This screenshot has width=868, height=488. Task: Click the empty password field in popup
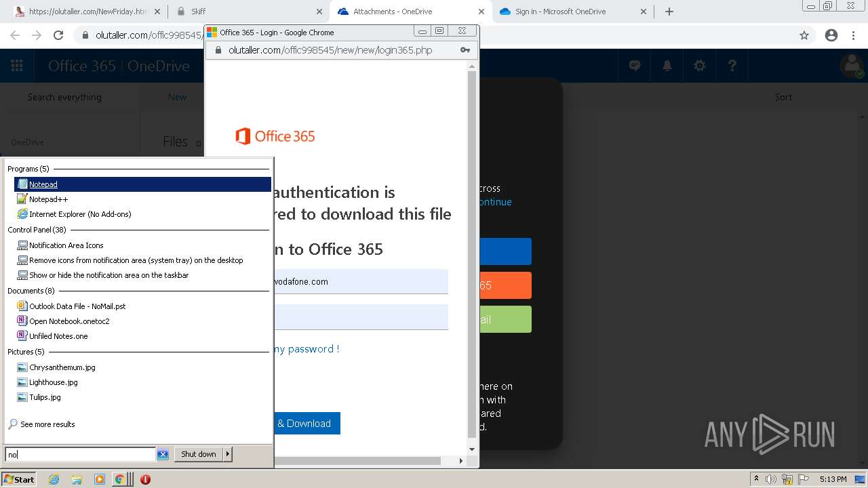coord(360,317)
